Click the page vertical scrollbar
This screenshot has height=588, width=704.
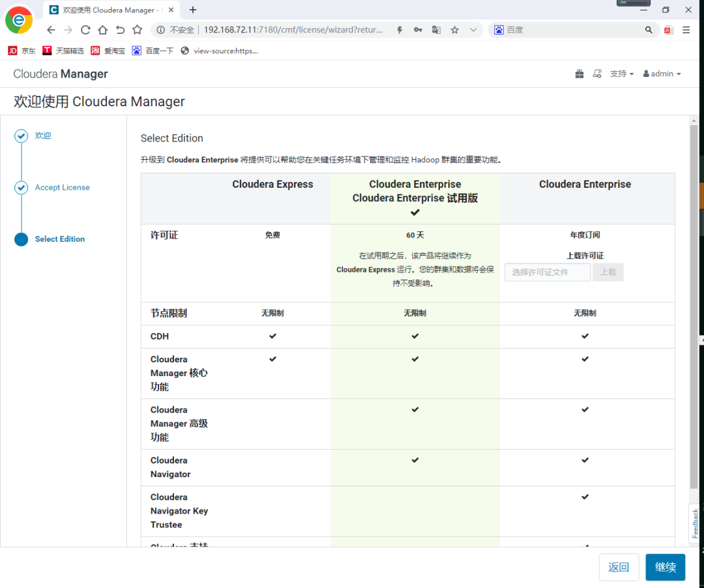(694, 306)
